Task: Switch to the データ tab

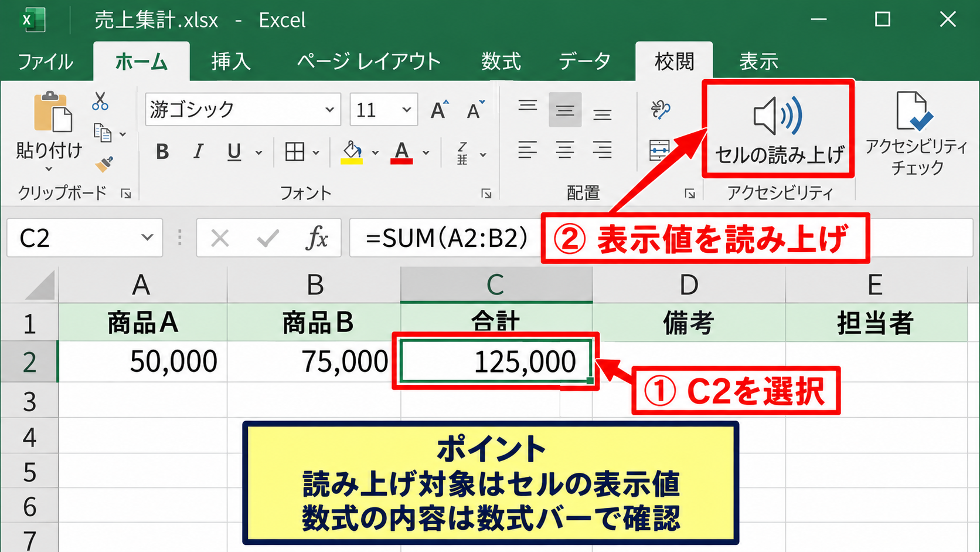Action: coord(584,62)
